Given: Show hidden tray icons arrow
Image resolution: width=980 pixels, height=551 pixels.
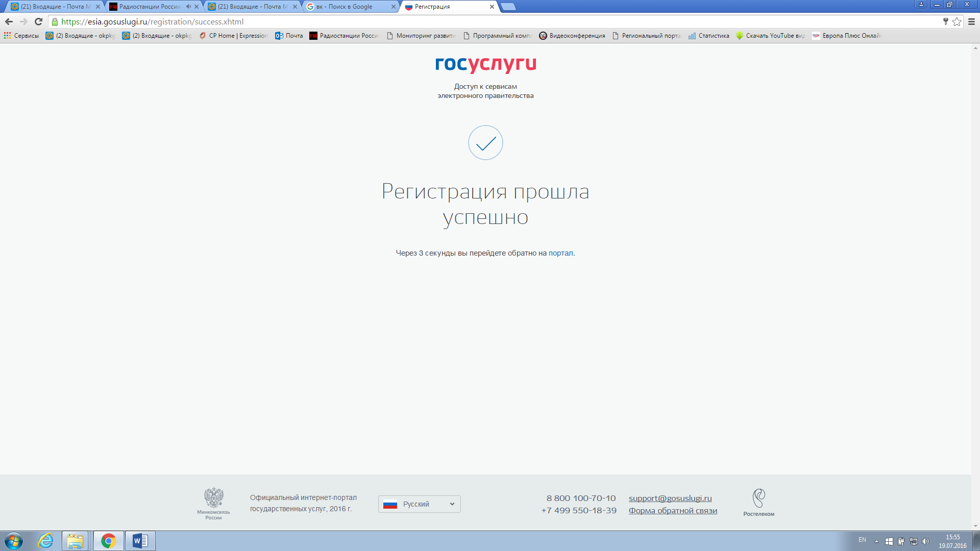Looking at the screenshot, I should coord(876,541).
